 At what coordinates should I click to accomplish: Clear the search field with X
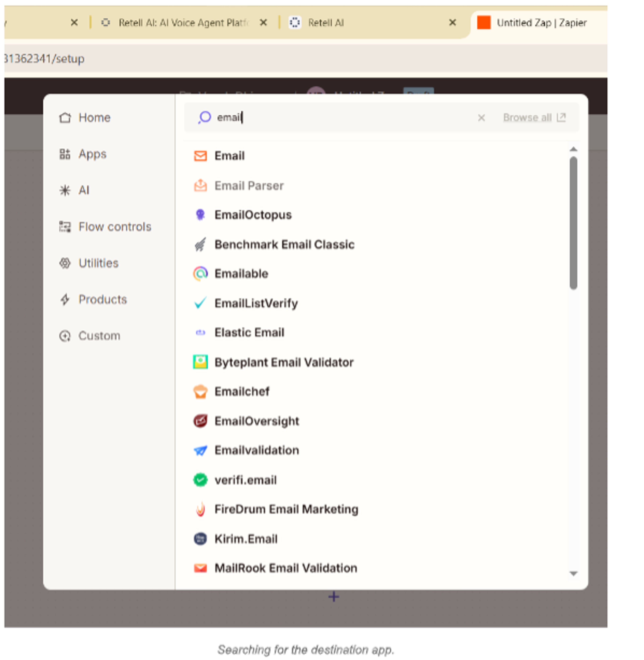click(481, 118)
